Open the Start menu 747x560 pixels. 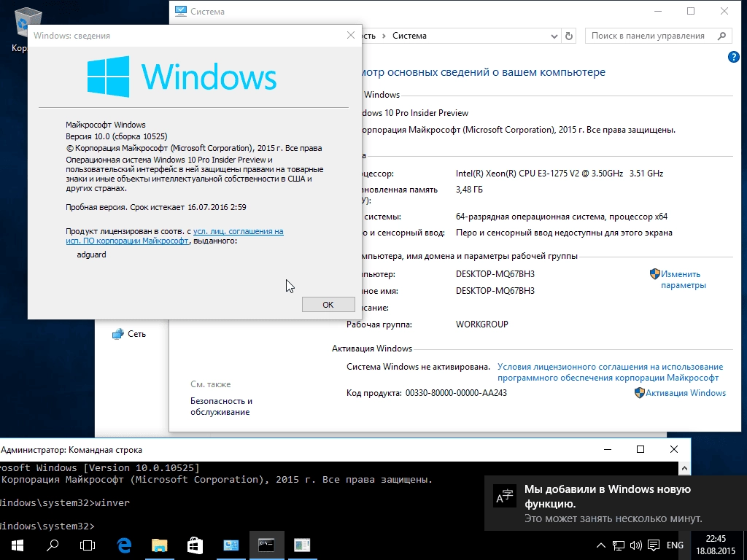[18, 545]
